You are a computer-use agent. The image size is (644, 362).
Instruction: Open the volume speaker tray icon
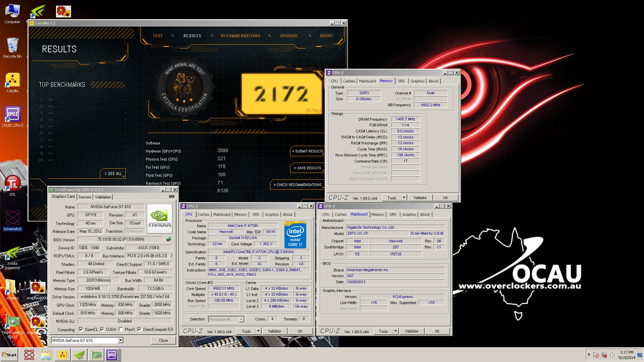(x=612, y=355)
